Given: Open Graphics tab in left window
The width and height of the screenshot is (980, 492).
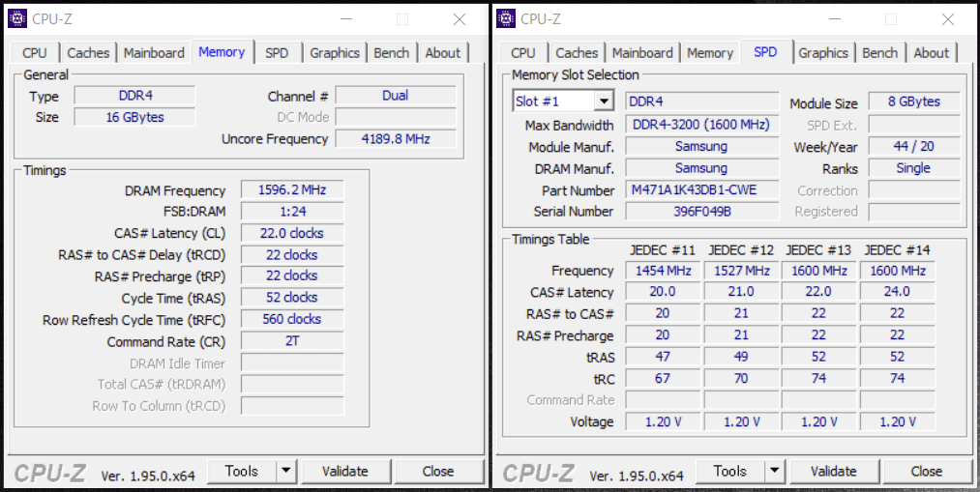Looking at the screenshot, I should [x=335, y=53].
